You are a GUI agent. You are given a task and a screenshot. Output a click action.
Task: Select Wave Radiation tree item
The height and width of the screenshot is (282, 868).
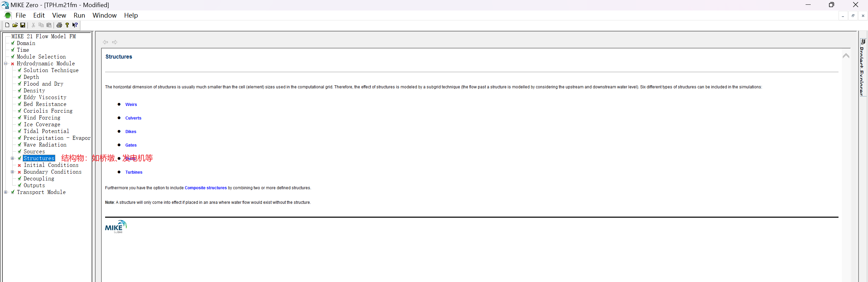tap(45, 145)
